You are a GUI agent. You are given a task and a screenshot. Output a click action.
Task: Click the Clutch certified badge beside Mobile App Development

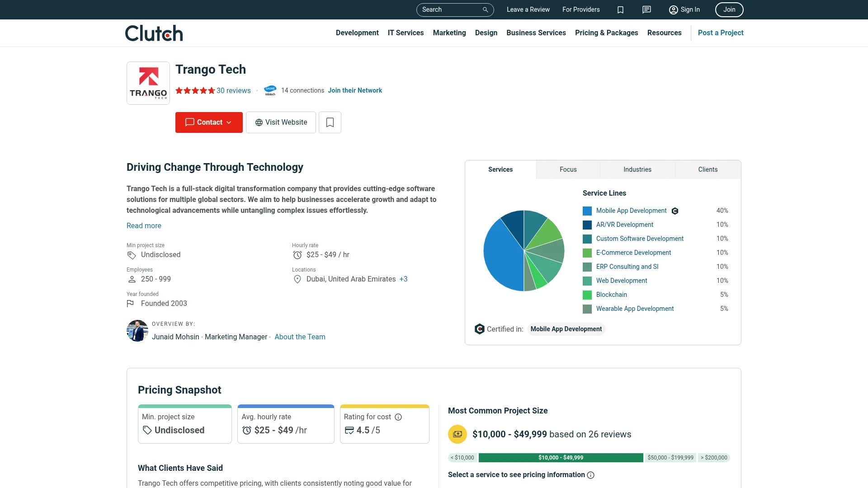675,211
